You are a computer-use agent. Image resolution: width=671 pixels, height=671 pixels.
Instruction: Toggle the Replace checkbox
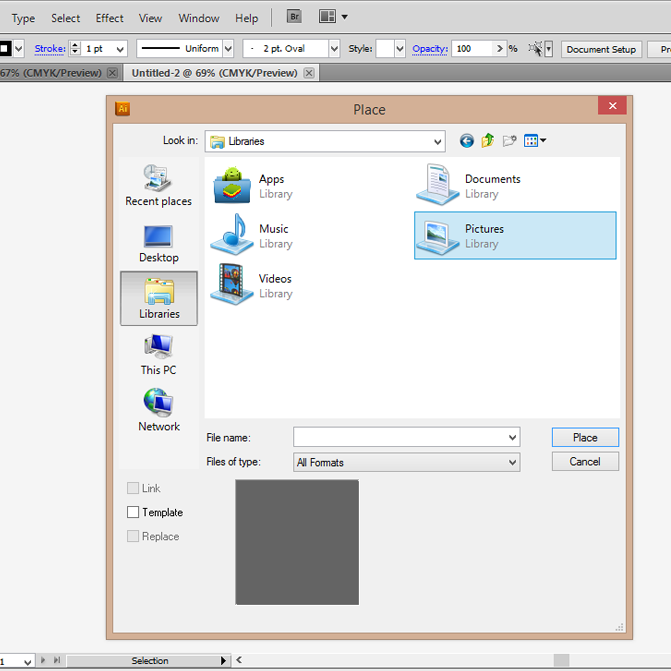pos(133,536)
